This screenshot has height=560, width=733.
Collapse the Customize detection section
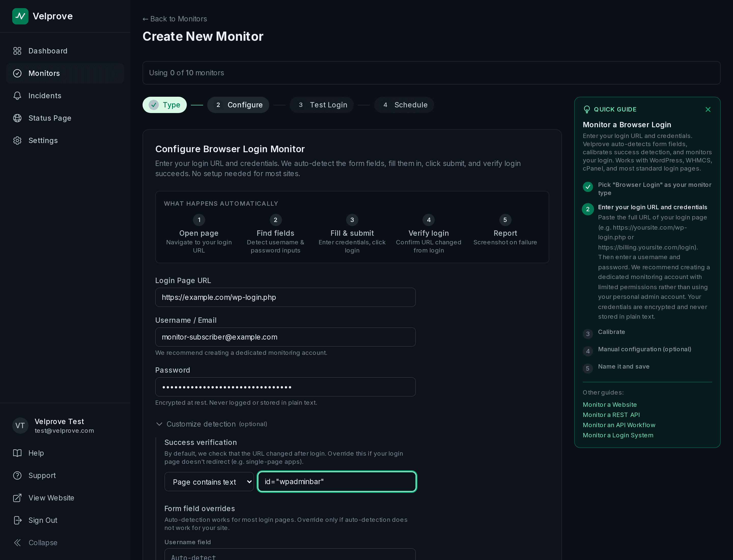(211, 424)
